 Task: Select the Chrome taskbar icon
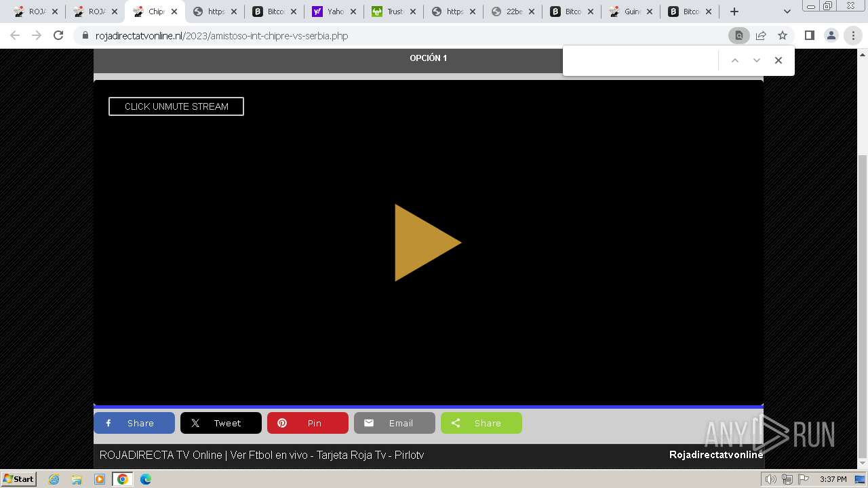click(x=123, y=479)
